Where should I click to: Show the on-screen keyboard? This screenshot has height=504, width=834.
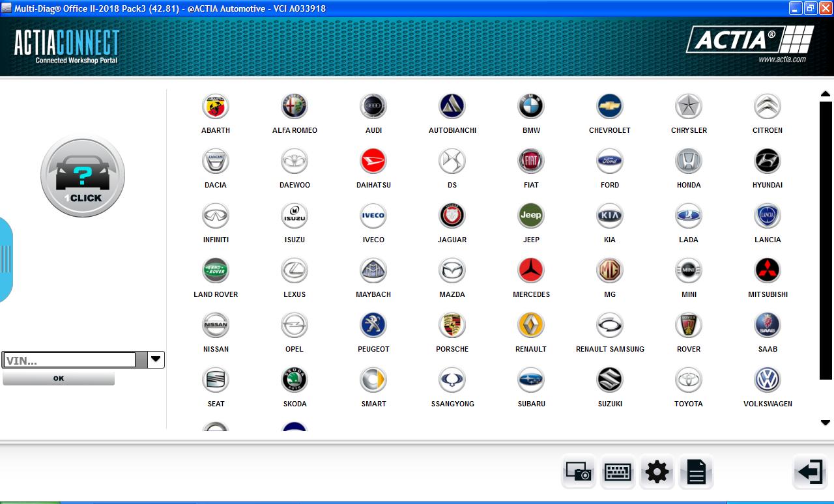pyautogui.click(x=618, y=471)
